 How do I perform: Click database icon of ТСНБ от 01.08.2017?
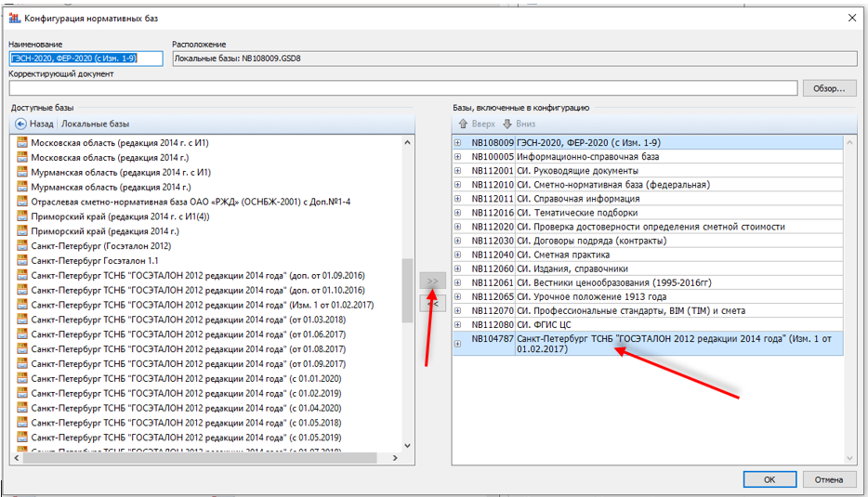click(x=22, y=348)
